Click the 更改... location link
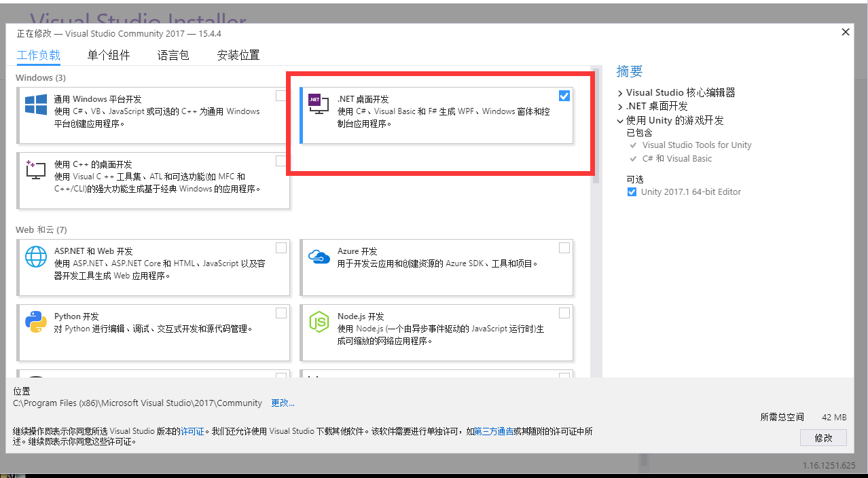 (x=283, y=403)
